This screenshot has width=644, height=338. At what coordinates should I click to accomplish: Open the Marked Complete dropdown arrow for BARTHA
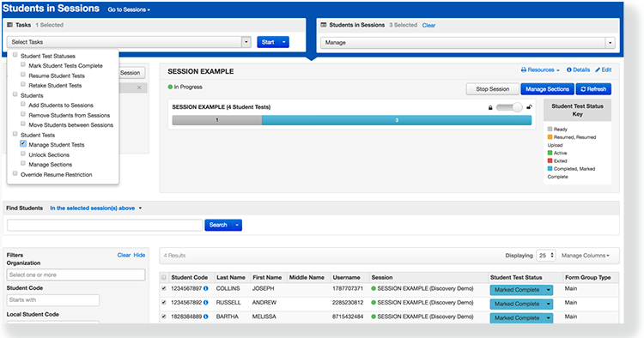549,318
